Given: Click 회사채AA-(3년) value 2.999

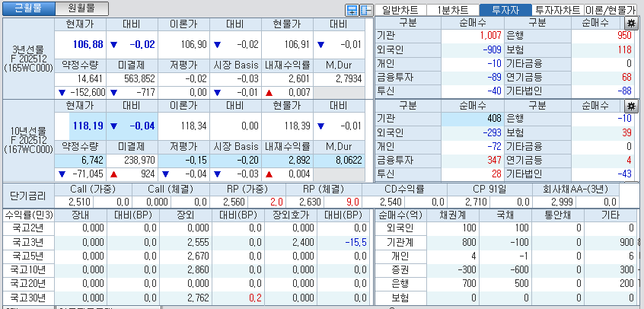Looking at the screenshot, I should tap(562, 202).
